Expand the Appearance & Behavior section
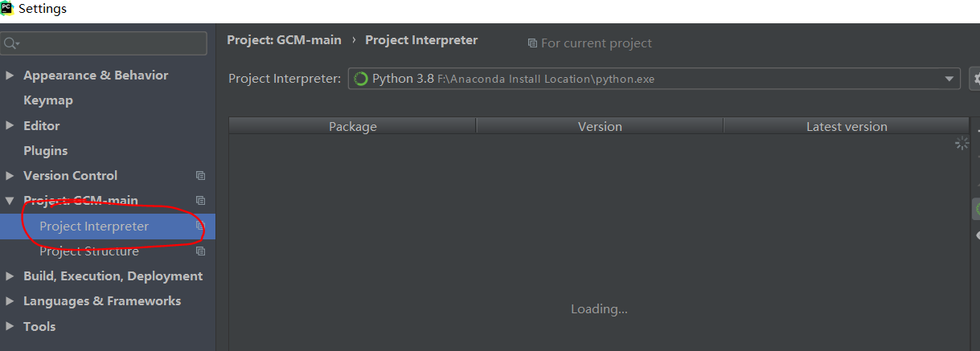Viewport: 980px width, 351px height. pyautogui.click(x=10, y=76)
